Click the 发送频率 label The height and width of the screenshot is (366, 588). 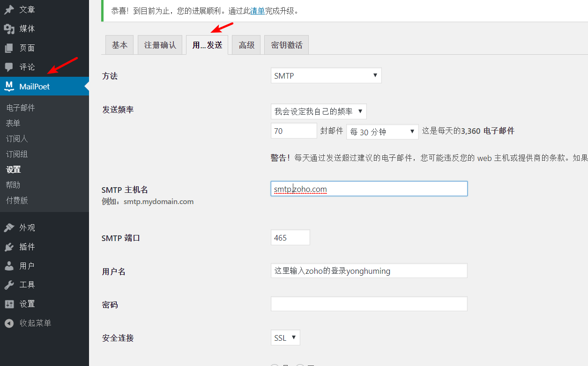118,110
